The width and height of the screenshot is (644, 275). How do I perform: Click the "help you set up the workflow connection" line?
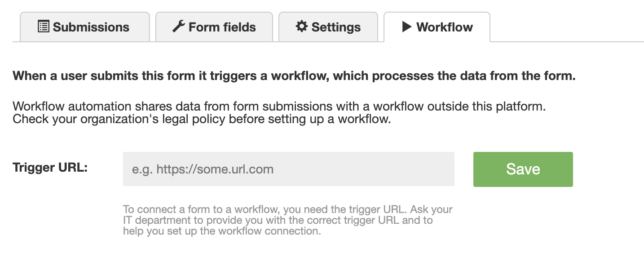(x=222, y=231)
